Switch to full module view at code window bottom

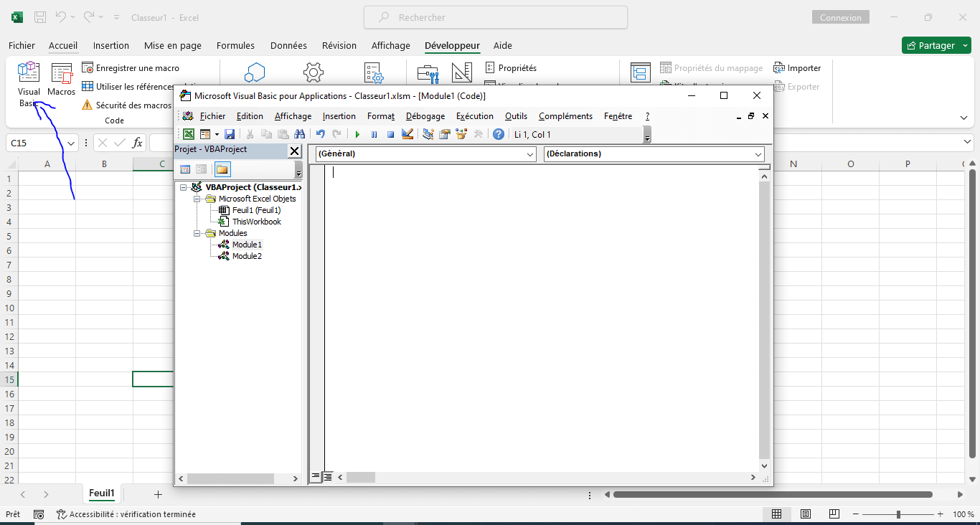point(328,476)
